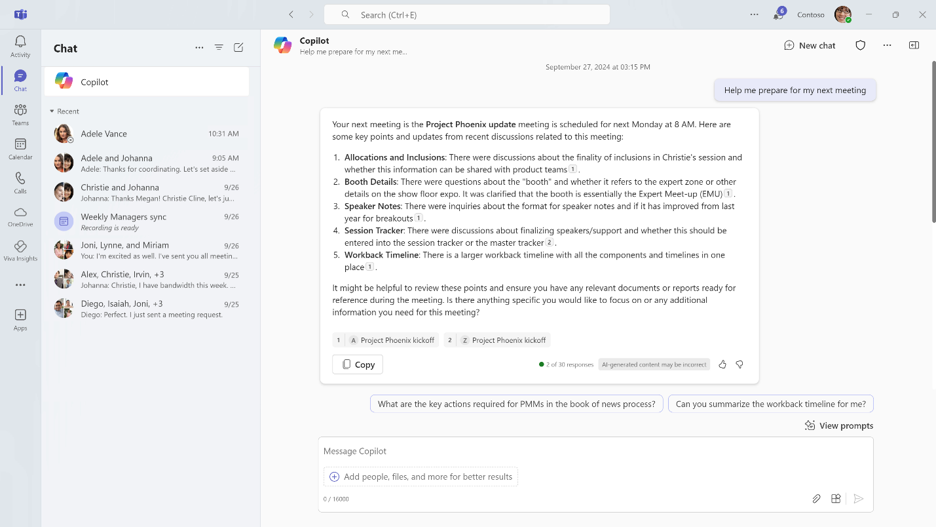Click the Copy response button
The height and width of the screenshot is (527, 936).
click(357, 365)
